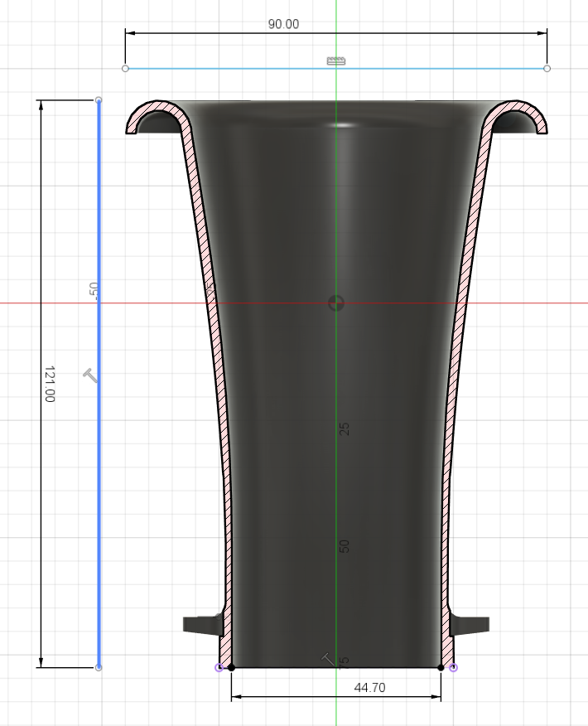The width and height of the screenshot is (588, 726).
Task: Click the left purple coincident point at base
Action: coord(219,667)
